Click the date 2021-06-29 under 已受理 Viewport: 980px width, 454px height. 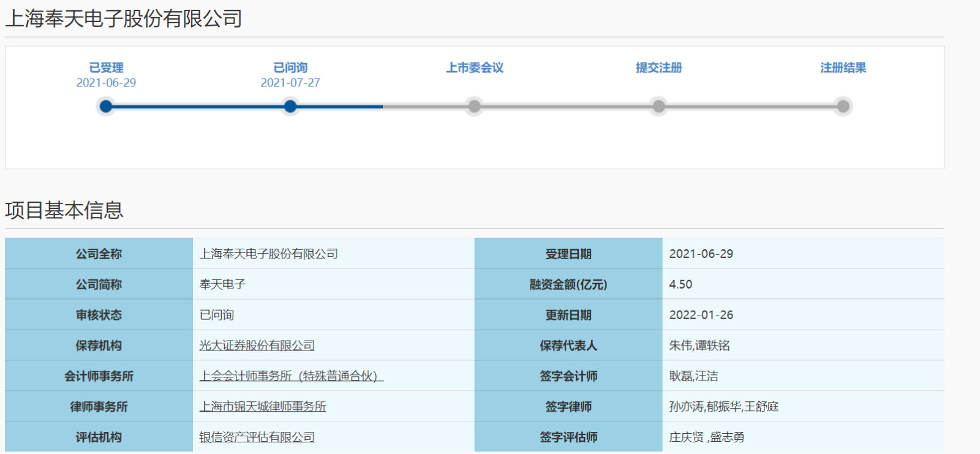(x=106, y=83)
